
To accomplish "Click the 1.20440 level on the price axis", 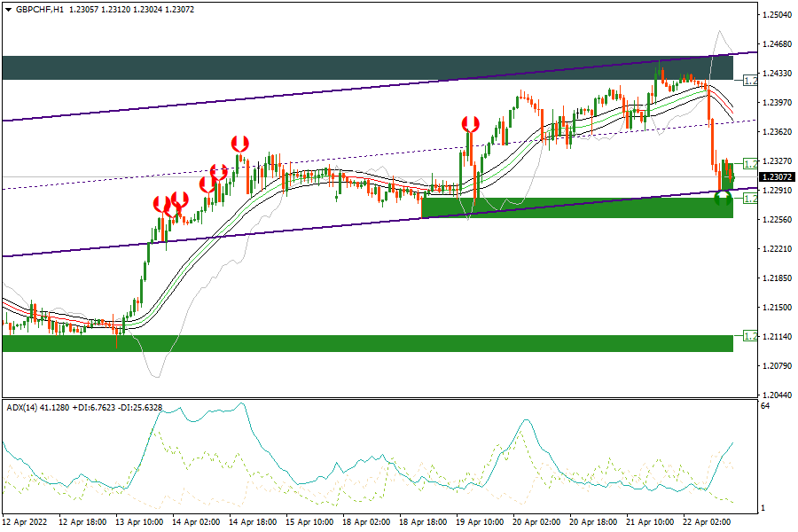I will click(x=777, y=395).
